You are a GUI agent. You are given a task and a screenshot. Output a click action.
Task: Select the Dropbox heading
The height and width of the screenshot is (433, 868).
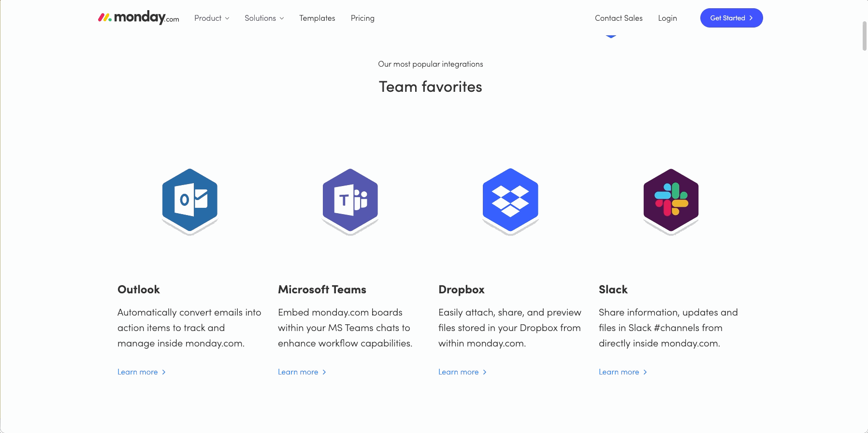(462, 289)
